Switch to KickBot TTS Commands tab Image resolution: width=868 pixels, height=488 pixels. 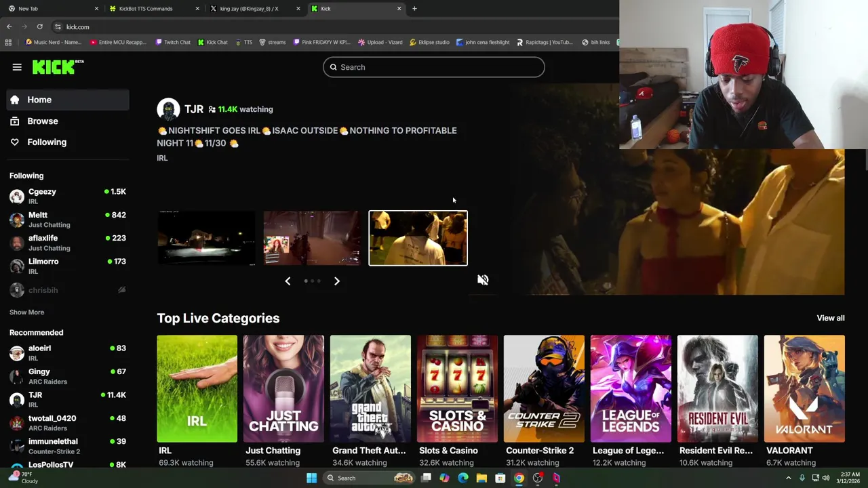153,9
